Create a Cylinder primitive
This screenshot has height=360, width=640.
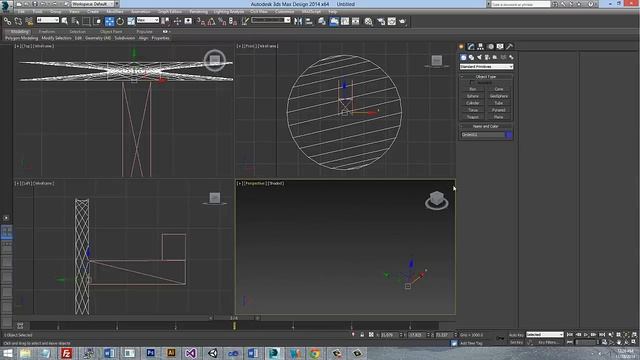(x=473, y=103)
